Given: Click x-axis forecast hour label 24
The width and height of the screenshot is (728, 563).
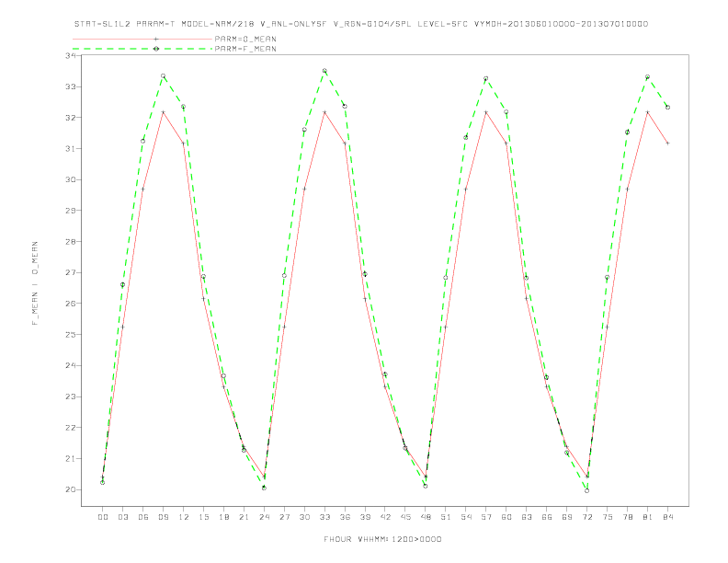Looking at the screenshot, I should pos(264,517).
